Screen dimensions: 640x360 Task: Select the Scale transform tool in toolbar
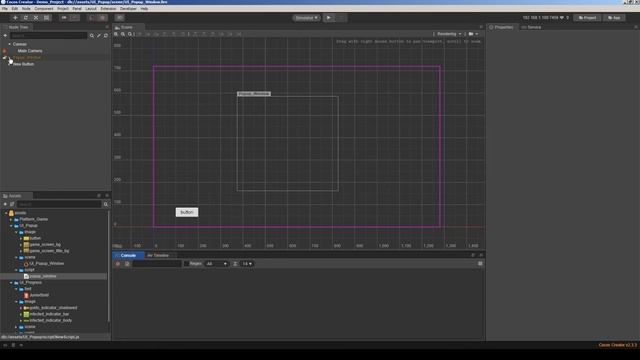[36, 18]
